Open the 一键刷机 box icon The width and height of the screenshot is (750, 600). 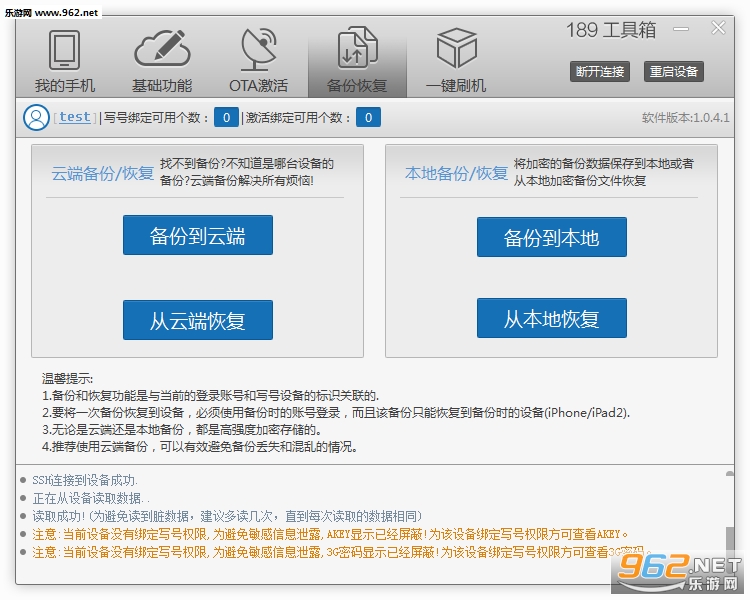tap(456, 48)
